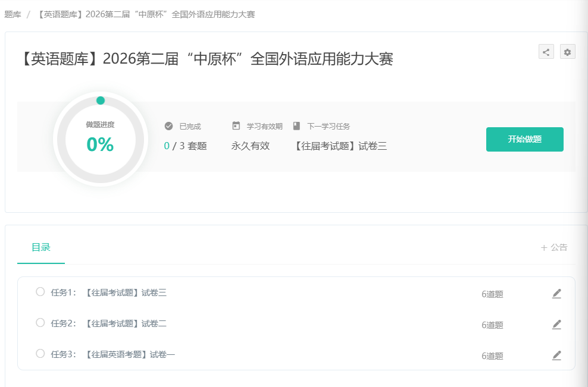
Task: Click the calendar icon beside 学习有效期
Action: click(236, 126)
